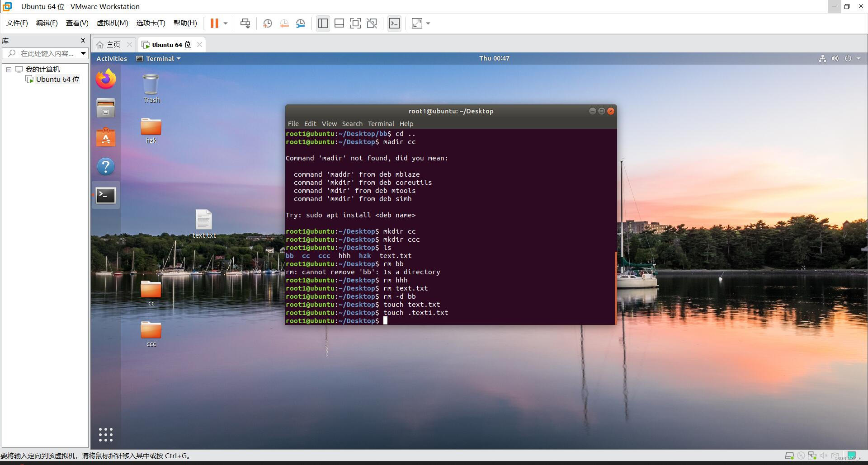Open the 虚拟机(M) menu
Image resolution: width=868 pixels, height=465 pixels.
112,23
